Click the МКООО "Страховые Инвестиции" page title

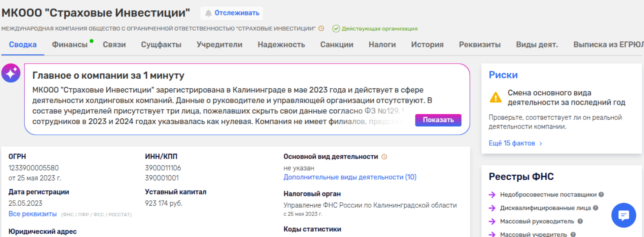[x=96, y=13]
